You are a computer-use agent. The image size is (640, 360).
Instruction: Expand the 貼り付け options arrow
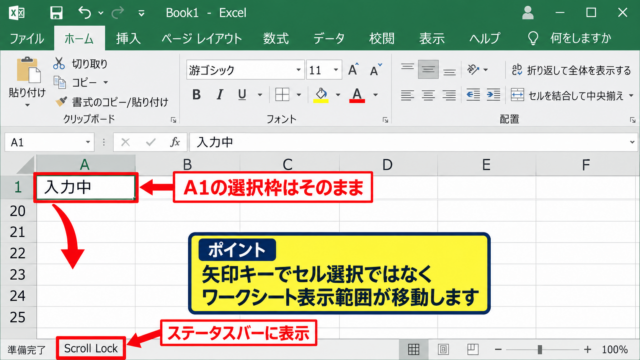point(27,105)
